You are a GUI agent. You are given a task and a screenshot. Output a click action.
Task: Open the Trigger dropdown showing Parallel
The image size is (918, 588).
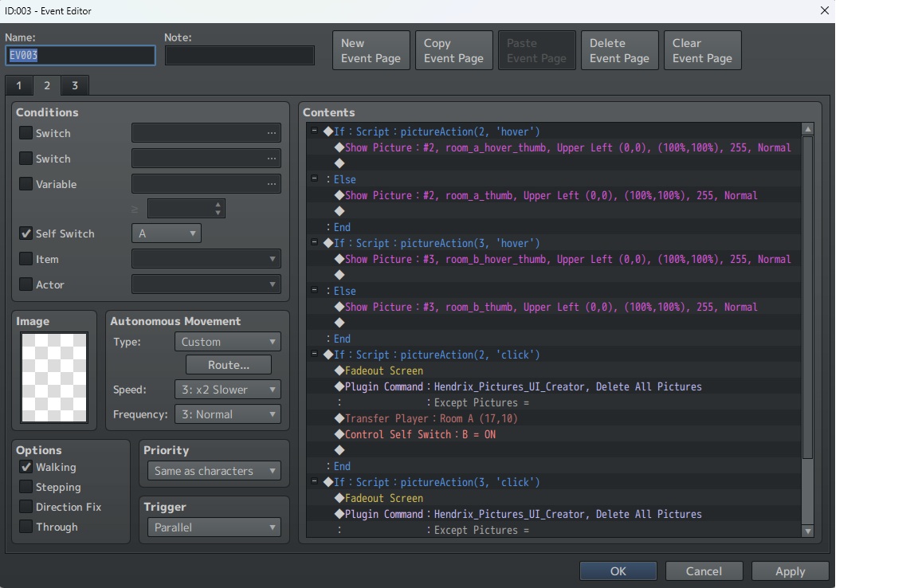pos(214,527)
